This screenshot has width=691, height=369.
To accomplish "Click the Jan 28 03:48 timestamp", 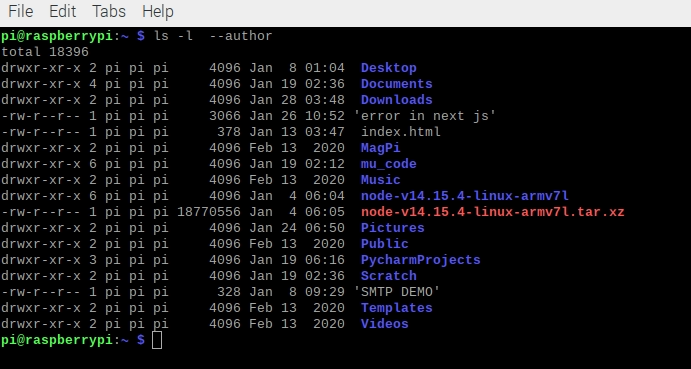I will pos(297,100).
